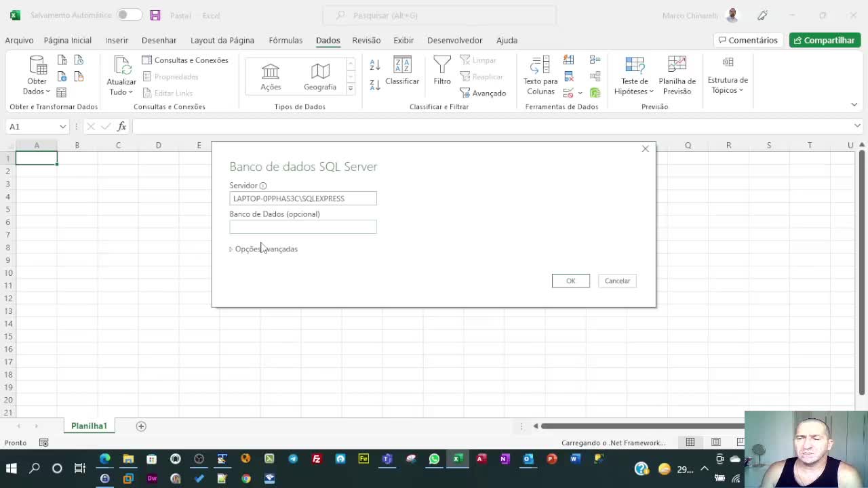Open the Atualizar Tudo dropdown
The image size is (868, 488).
121,76
